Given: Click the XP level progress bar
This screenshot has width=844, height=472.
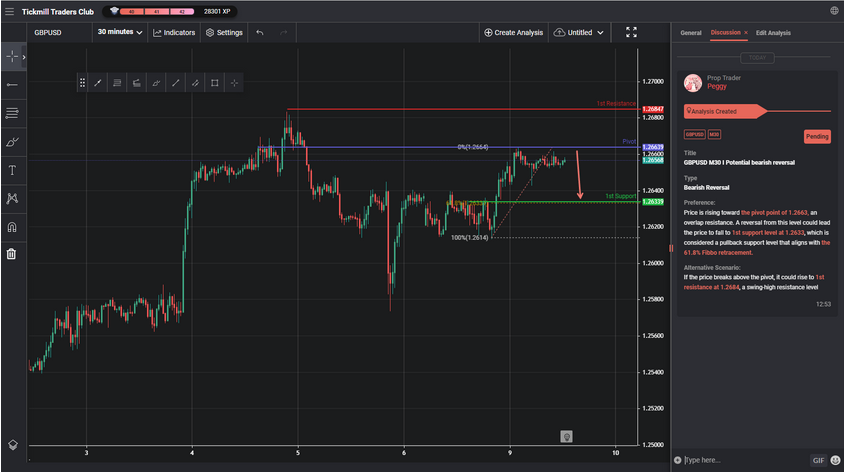Looking at the screenshot, I should (x=157, y=11).
